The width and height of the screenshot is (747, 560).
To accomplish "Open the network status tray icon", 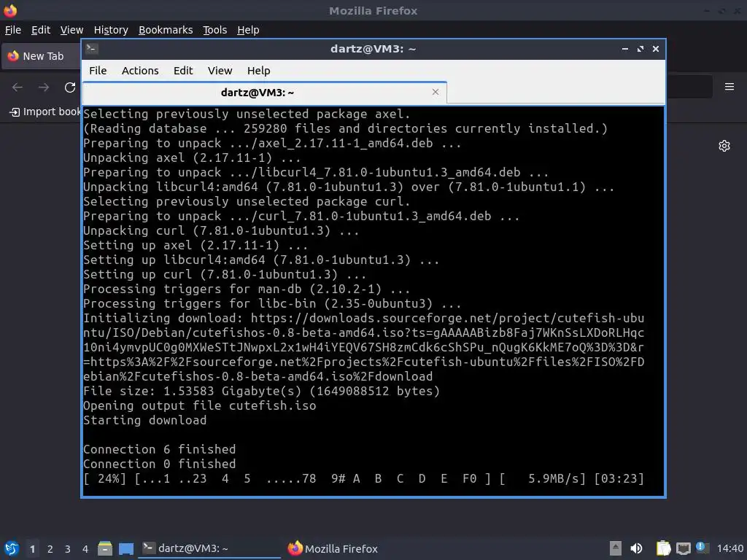I will click(683, 548).
